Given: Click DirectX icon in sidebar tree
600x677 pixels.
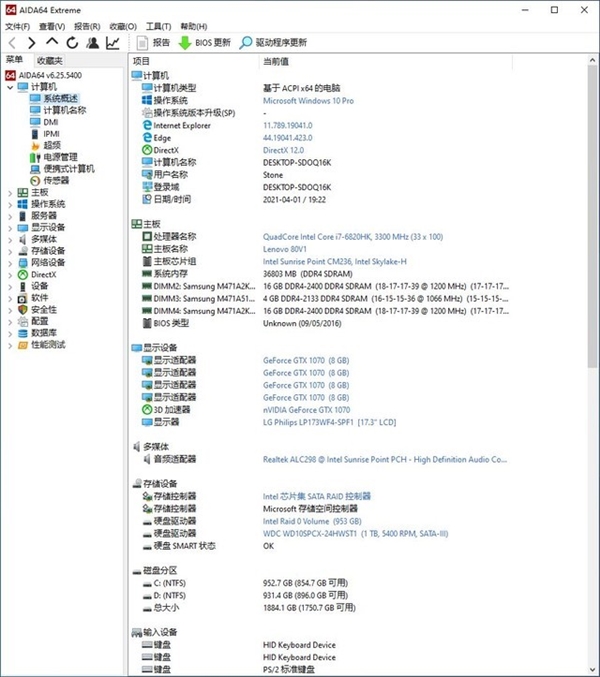Looking at the screenshot, I should pyautogui.click(x=23, y=275).
